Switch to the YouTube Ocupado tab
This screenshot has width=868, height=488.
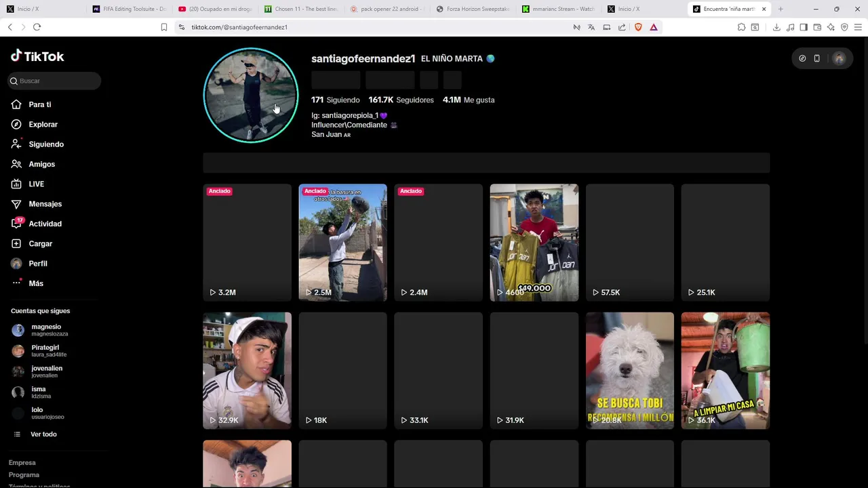215,9
